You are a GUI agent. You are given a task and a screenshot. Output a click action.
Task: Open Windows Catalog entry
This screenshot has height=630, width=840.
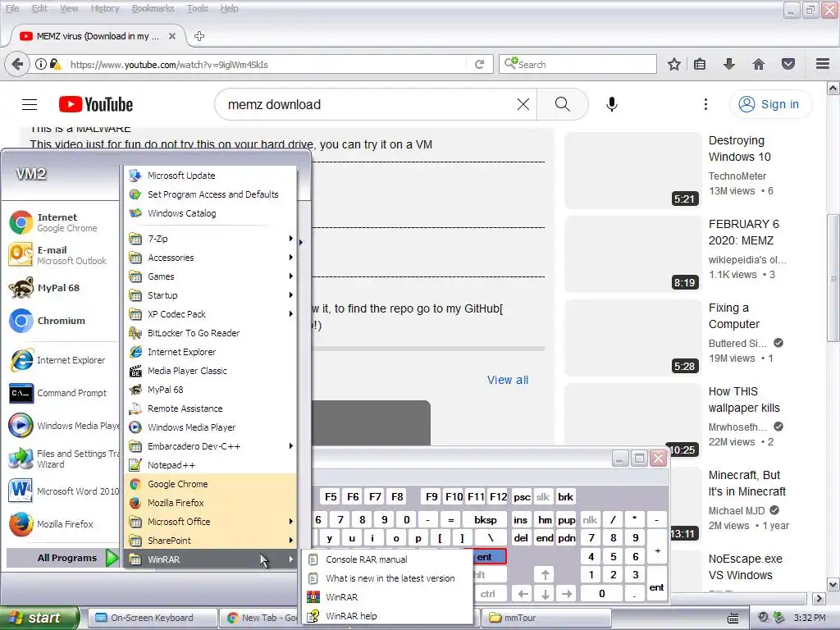click(211, 213)
